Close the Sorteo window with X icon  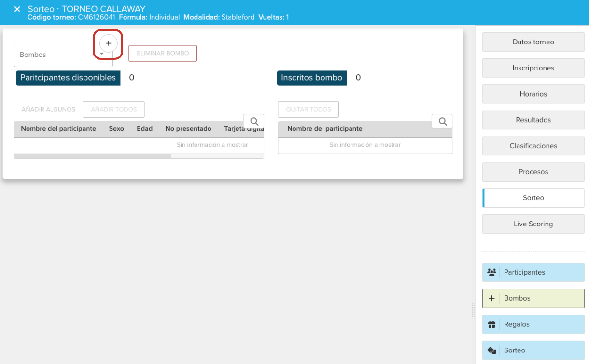[17, 9]
